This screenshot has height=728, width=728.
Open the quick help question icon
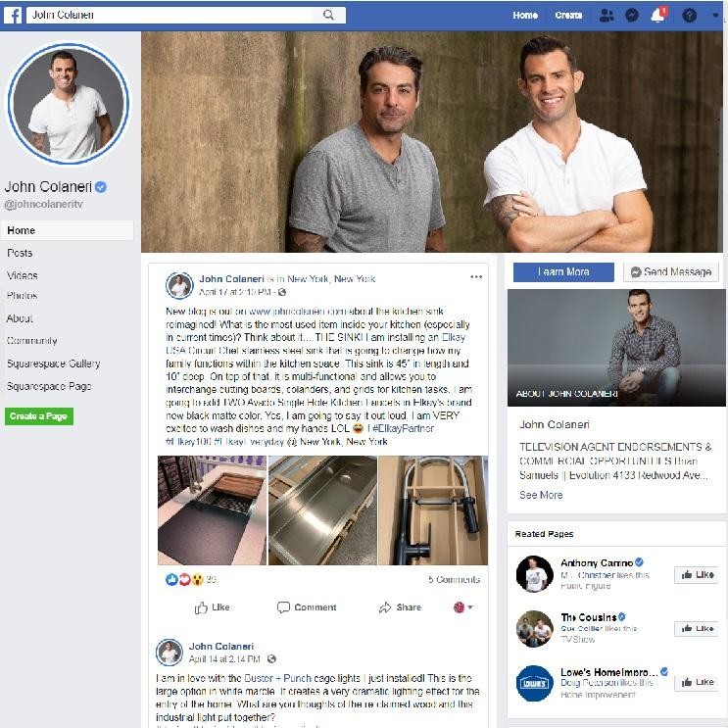[689, 16]
